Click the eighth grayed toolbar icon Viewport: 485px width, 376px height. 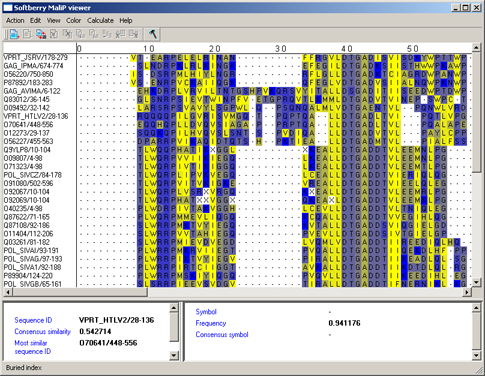(x=107, y=34)
